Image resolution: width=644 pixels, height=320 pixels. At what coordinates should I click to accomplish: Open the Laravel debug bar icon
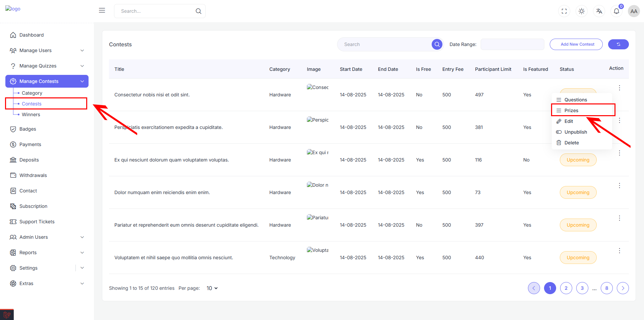[x=7, y=315]
